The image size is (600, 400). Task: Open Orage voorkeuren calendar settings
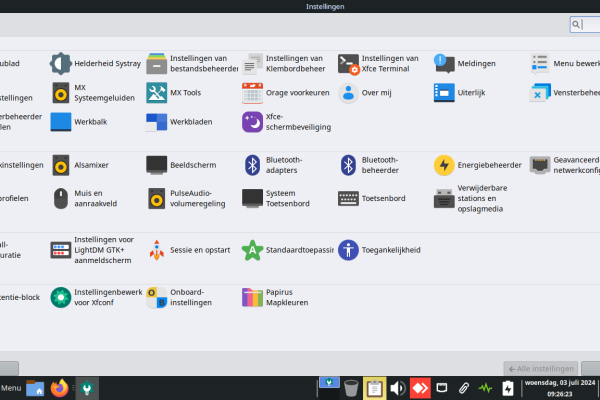click(x=253, y=93)
